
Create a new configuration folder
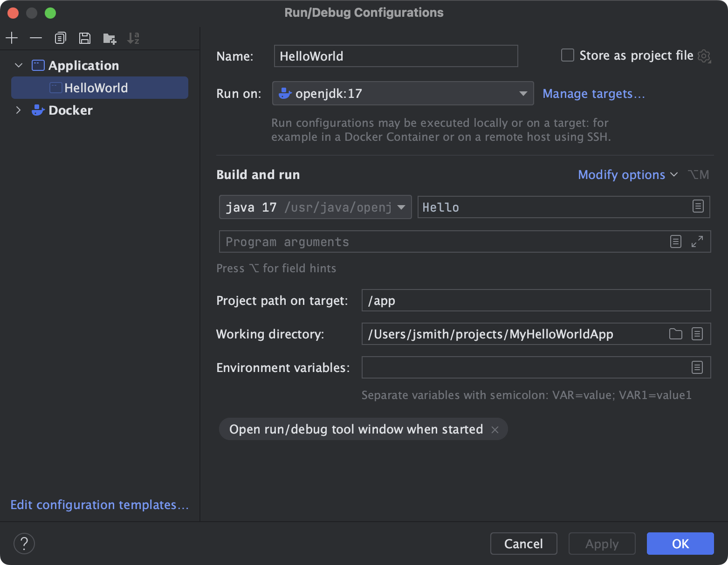point(109,38)
